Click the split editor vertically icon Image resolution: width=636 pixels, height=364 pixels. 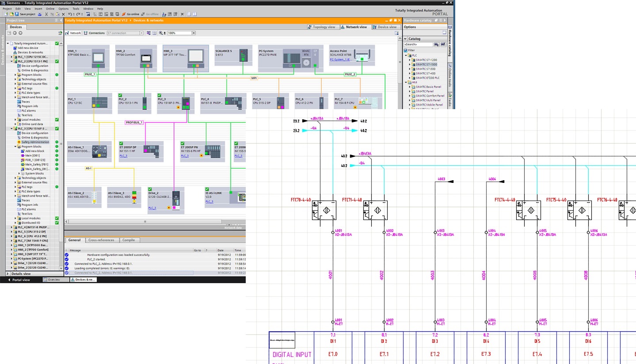click(x=194, y=14)
